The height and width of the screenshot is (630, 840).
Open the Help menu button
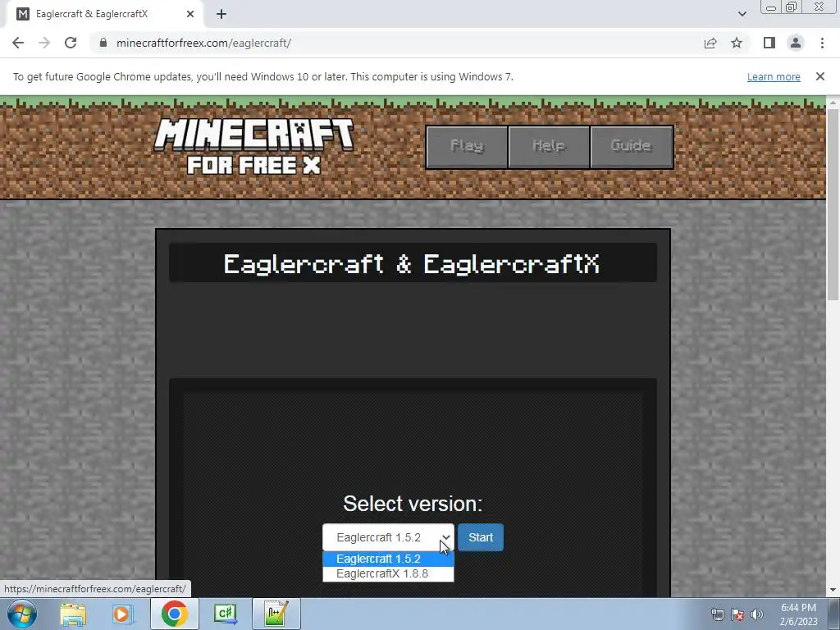[549, 147]
